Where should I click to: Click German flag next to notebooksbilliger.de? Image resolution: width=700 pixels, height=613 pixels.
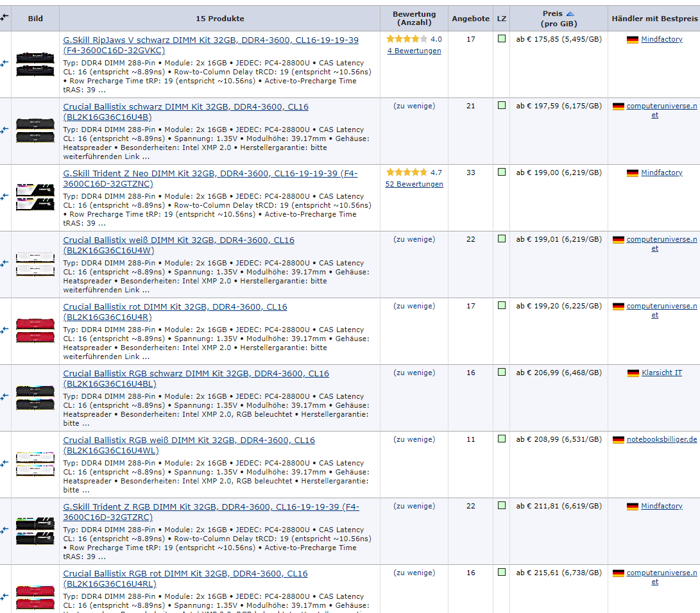coord(618,440)
